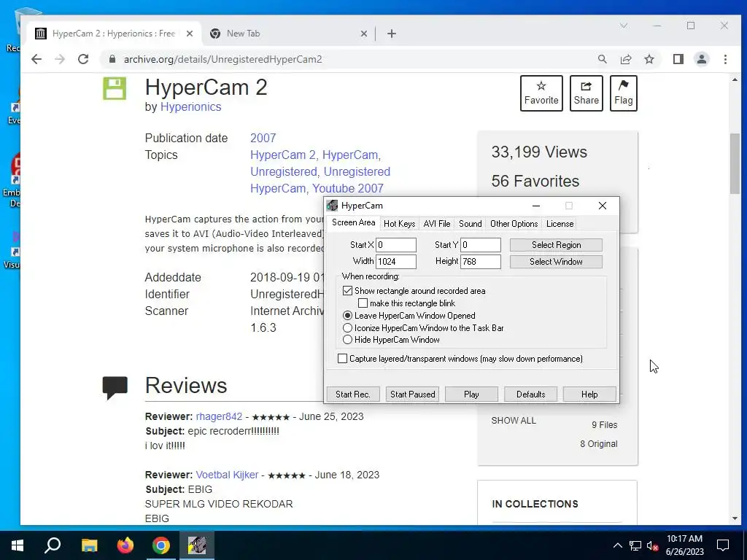Open a new tab with plus button

[x=391, y=34]
